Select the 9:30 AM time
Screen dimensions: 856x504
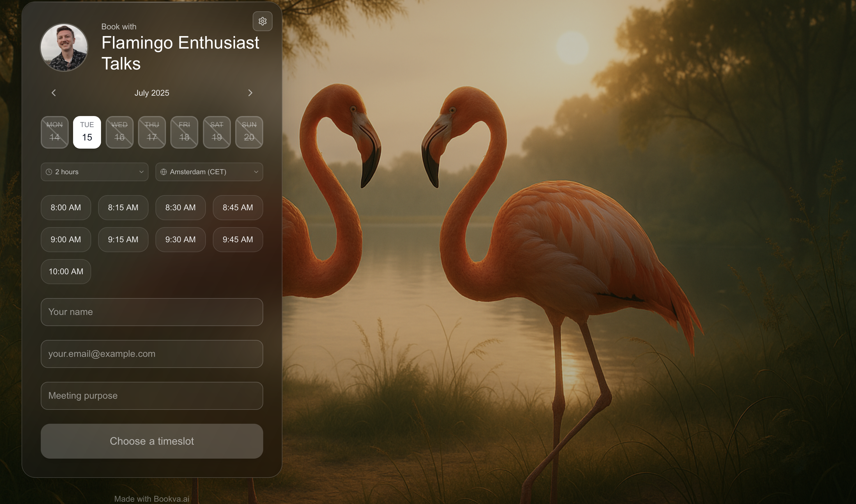pyautogui.click(x=180, y=239)
